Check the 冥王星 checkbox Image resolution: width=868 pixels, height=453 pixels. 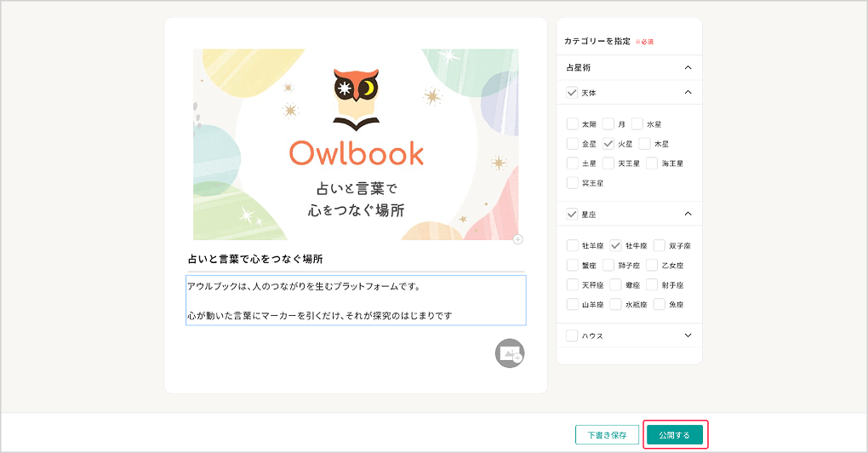pos(573,182)
